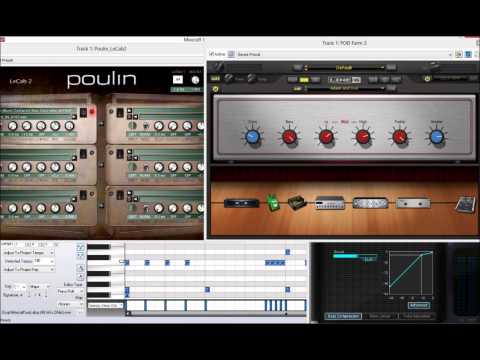Image resolution: width=480 pixels, height=360 pixels.
Task: Select the dark angled pedal after the green stompbox
Action: coord(297,203)
